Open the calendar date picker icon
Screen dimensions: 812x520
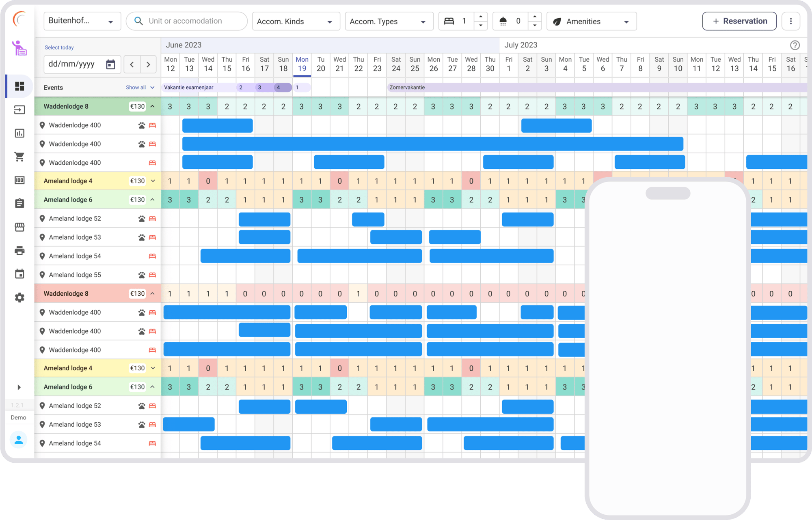(x=110, y=64)
